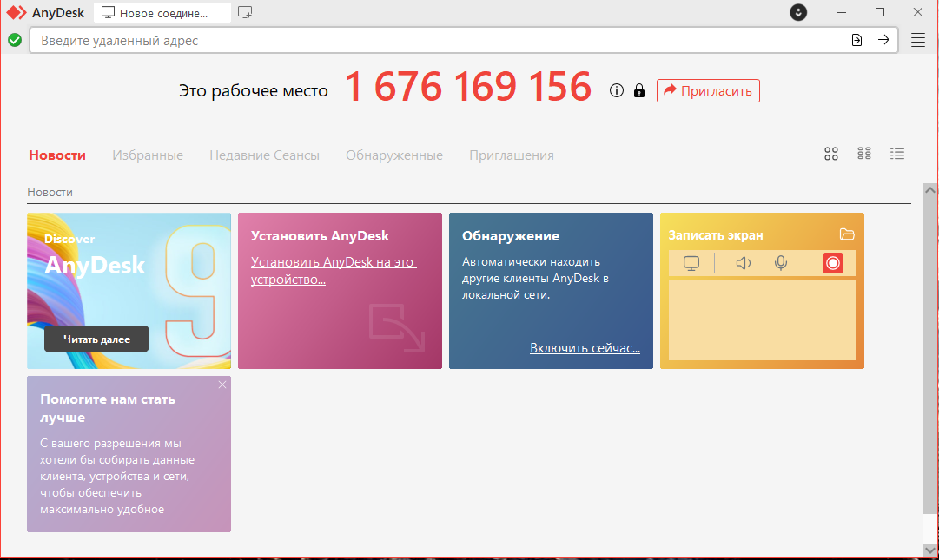The height and width of the screenshot is (560, 939).
Task: Select the Новое соединение window tab
Action: [x=162, y=12]
